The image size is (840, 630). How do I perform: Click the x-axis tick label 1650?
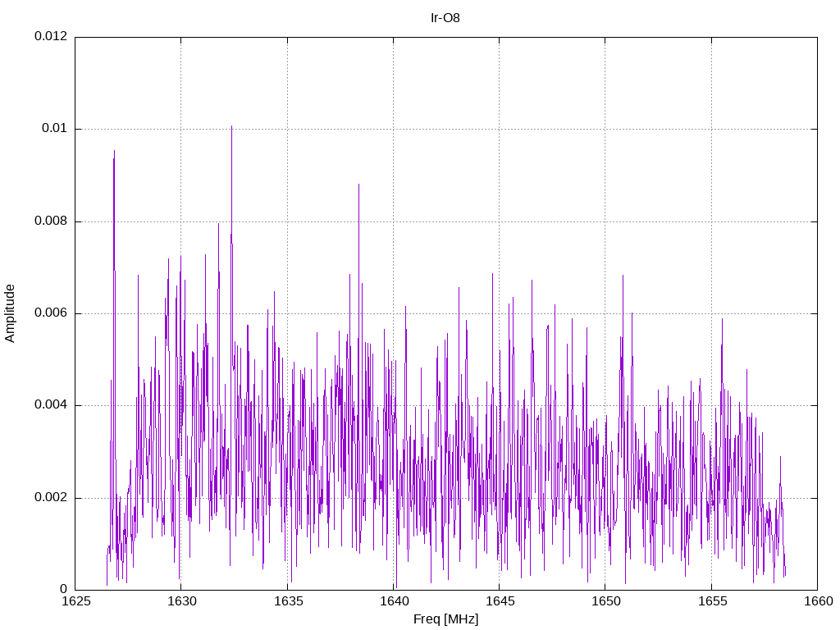coord(606,601)
